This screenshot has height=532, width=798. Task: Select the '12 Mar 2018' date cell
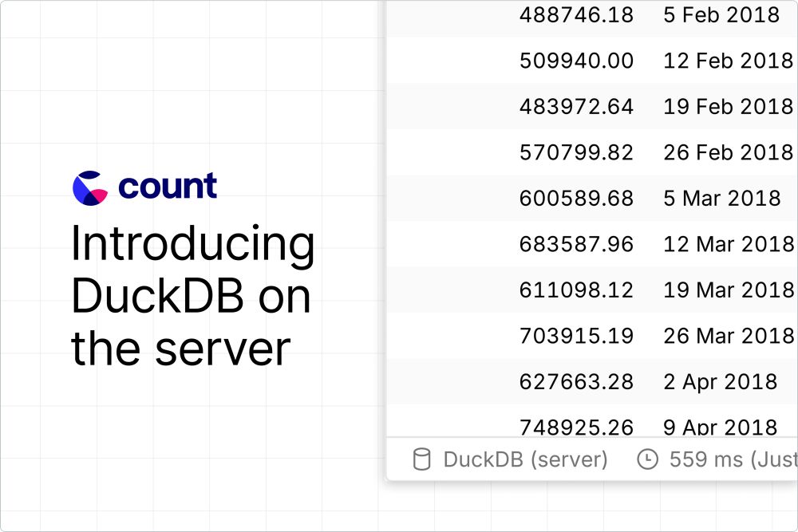click(x=729, y=244)
